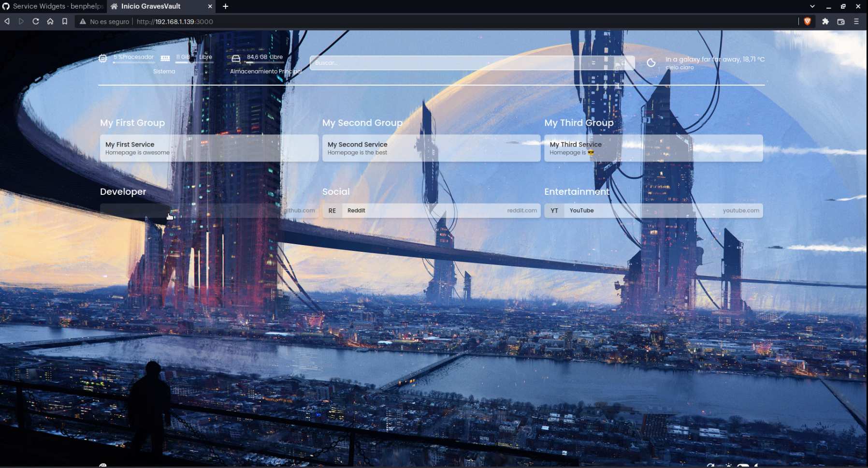This screenshot has height=468, width=868.
Task: Open a new browser tab
Action: coord(225,6)
